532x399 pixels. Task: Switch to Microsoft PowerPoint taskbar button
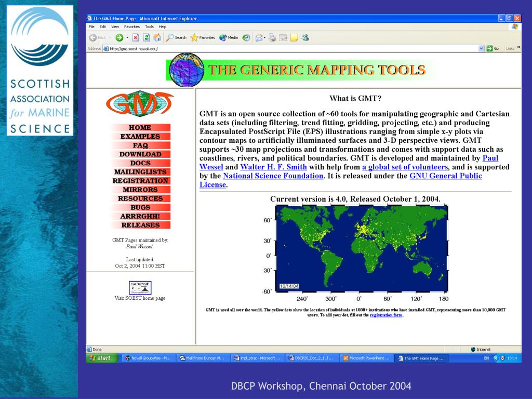pyautogui.click(x=366, y=358)
